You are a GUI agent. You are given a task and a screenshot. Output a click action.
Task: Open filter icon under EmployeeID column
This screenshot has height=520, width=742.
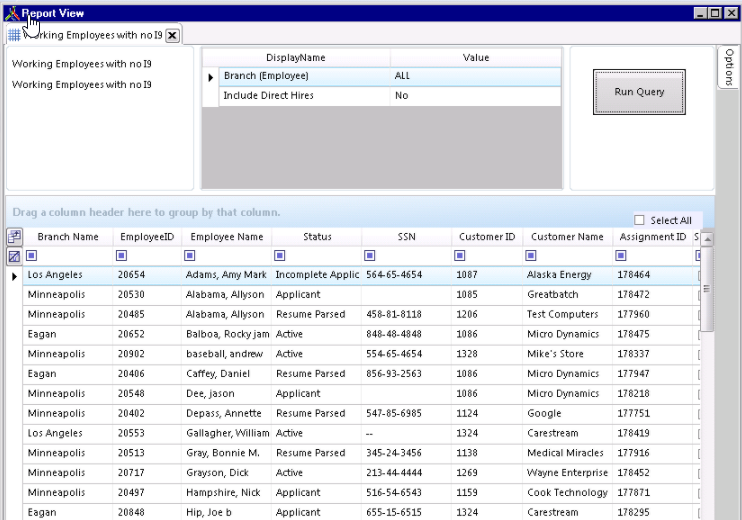122,256
